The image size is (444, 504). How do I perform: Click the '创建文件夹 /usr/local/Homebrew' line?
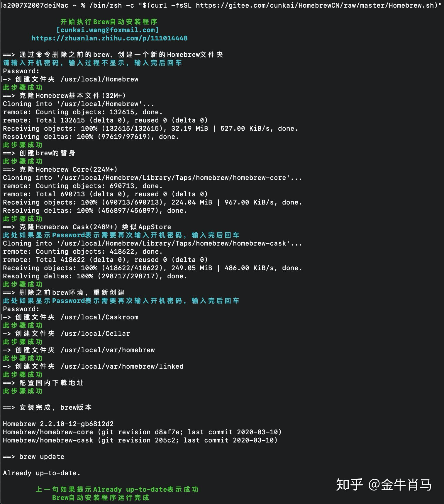coord(71,79)
